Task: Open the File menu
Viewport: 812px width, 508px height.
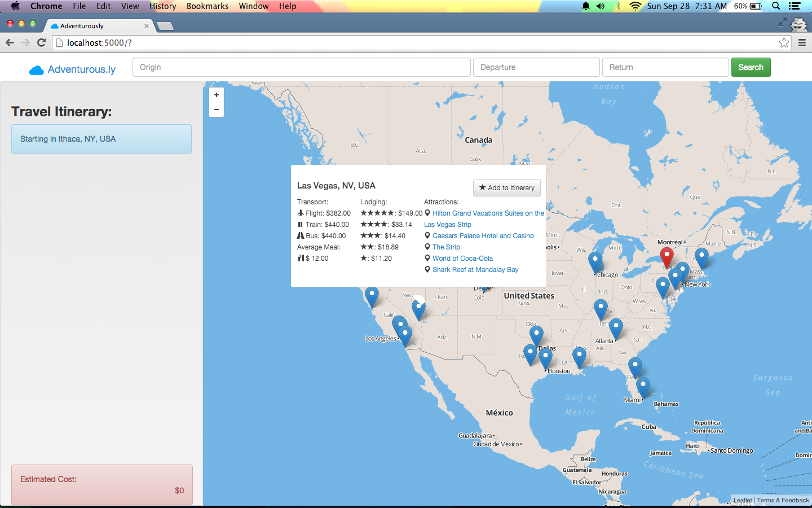Action: (80, 6)
